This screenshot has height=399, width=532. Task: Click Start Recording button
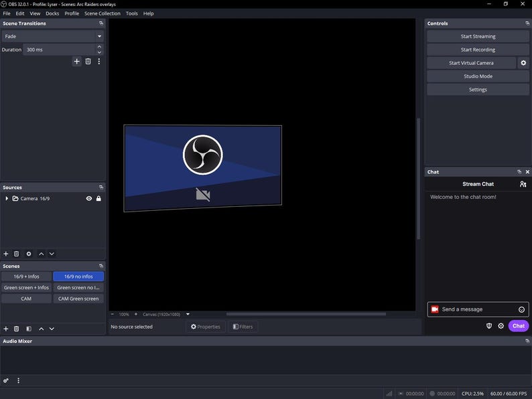click(478, 50)
